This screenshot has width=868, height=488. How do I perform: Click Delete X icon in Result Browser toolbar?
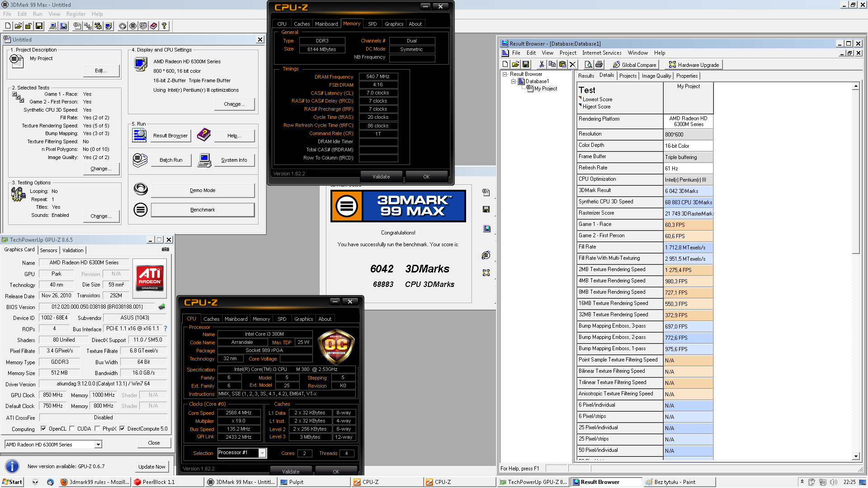point(572,65)
